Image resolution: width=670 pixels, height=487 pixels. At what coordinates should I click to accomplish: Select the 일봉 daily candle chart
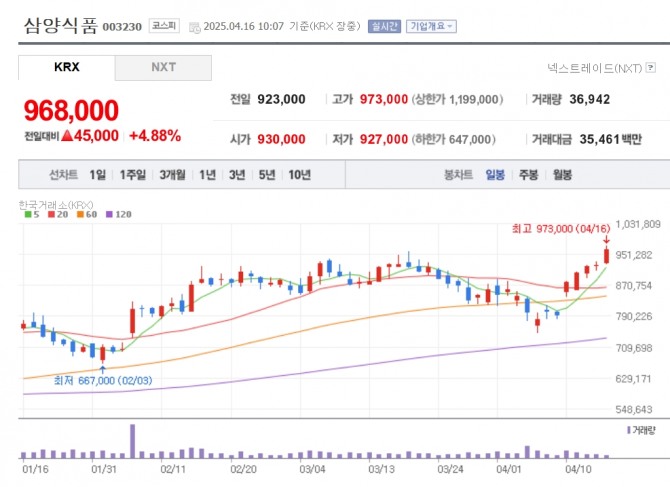pyautogui.click(x=495, y=175)
